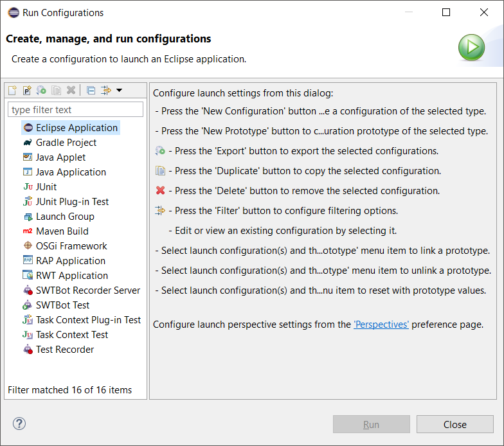Select the Launch Group item

[x=65, y=217]
